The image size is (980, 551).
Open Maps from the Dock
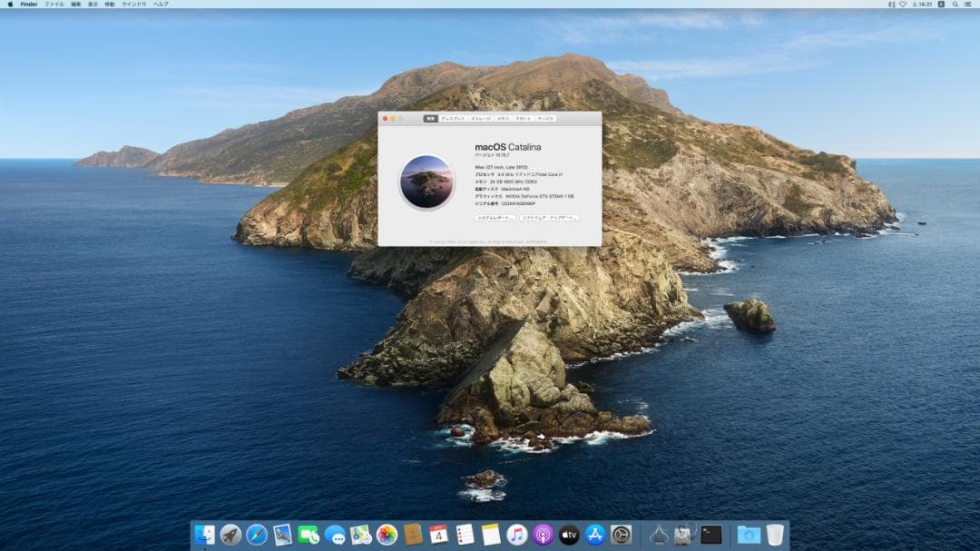360,533
